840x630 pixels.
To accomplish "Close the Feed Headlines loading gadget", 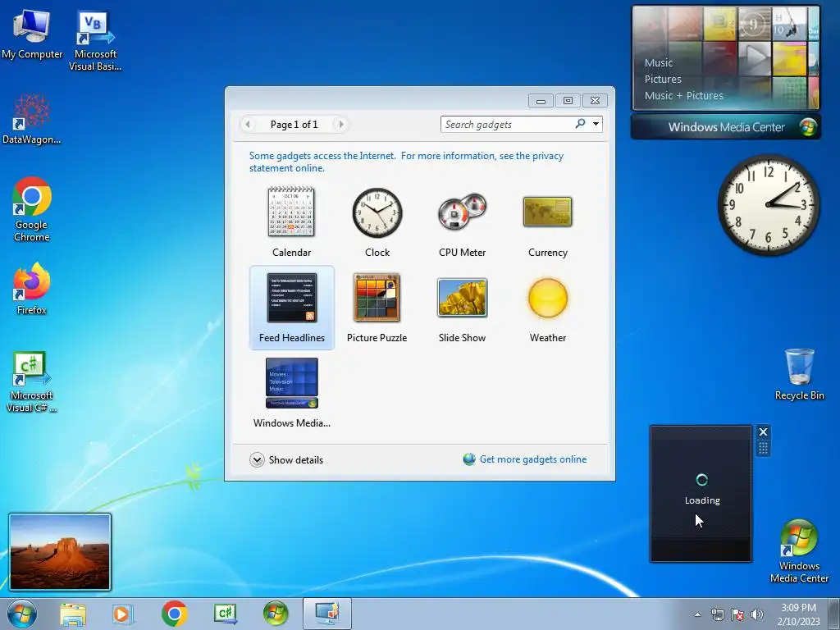I will coord(764,431).
